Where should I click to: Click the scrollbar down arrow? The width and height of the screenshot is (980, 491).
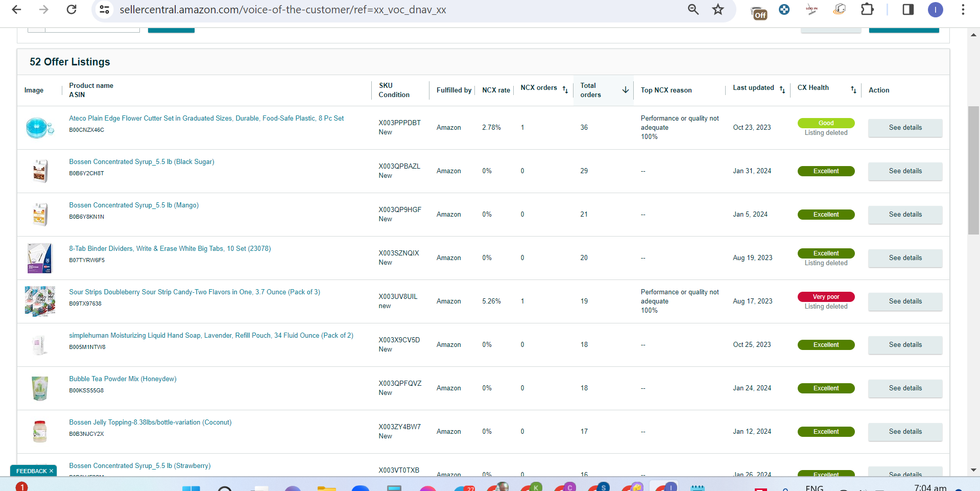click(973, 470)
